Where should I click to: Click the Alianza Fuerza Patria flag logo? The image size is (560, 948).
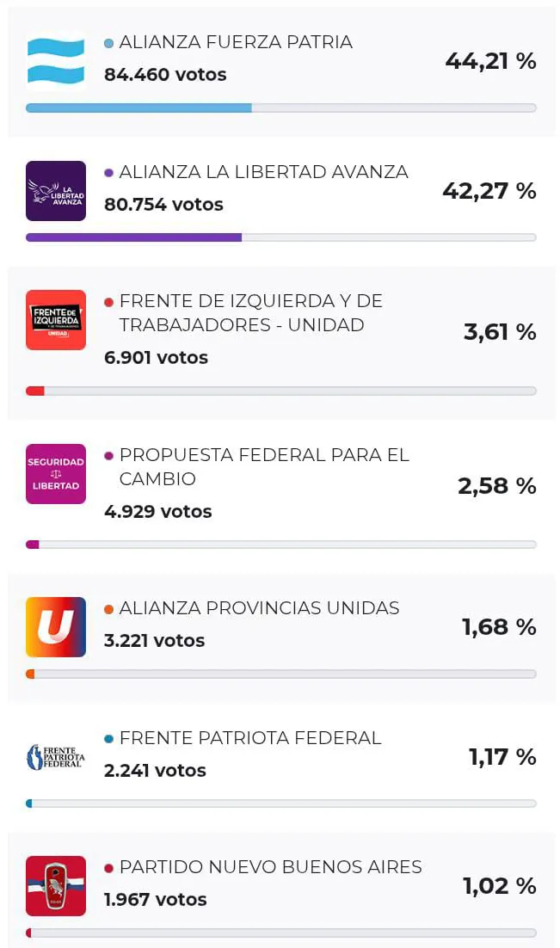(x=56, y=61)
